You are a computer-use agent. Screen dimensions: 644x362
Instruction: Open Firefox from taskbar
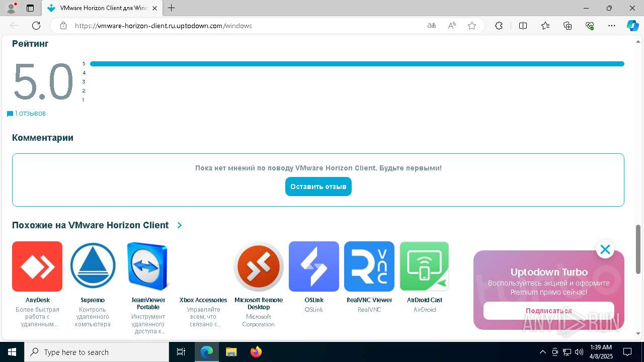[256, 352]
